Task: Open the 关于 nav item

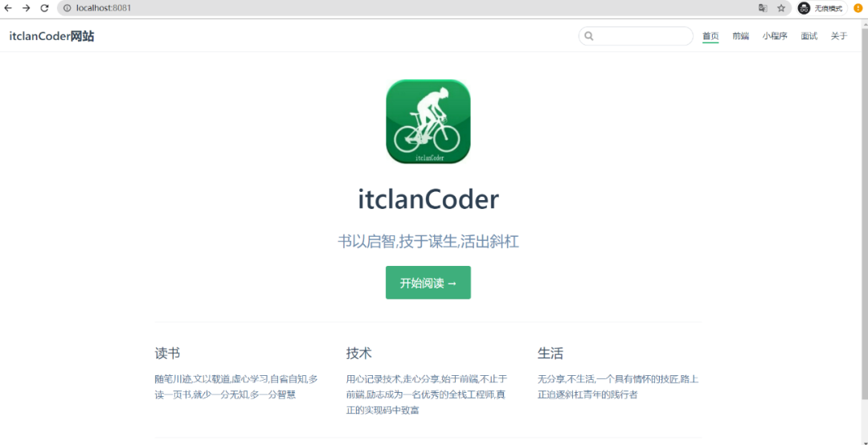Action: tap(838, 36)
